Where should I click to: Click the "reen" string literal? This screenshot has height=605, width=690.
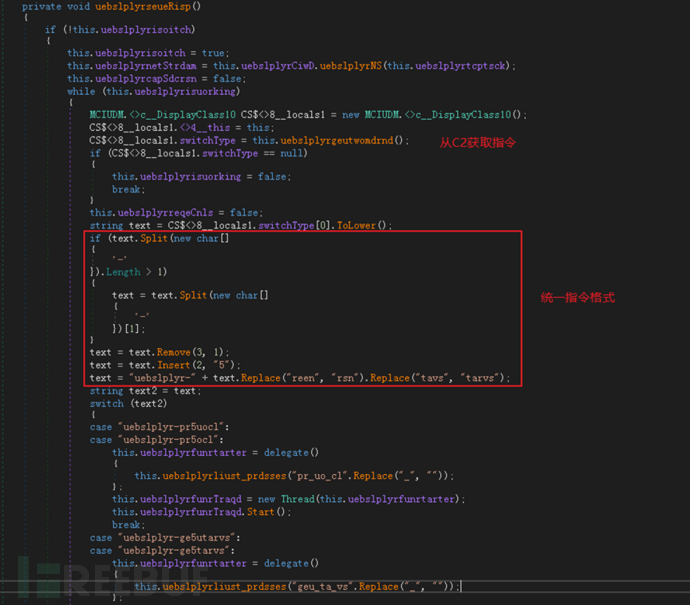coord(303,378)
